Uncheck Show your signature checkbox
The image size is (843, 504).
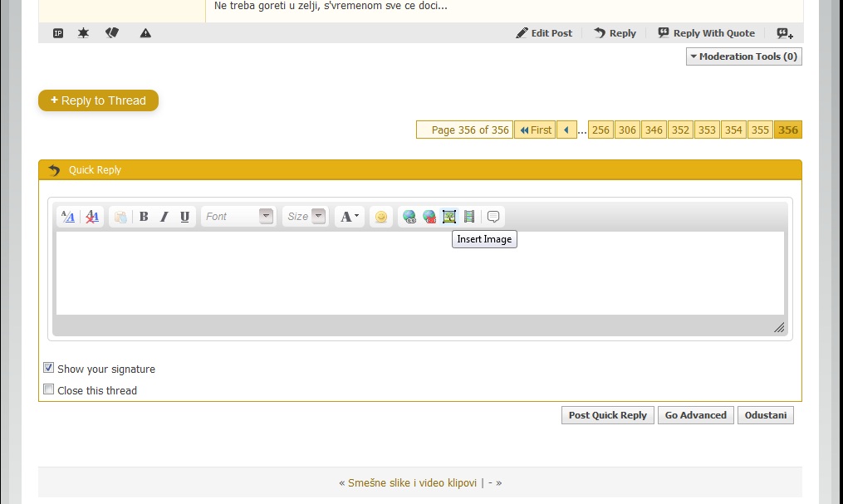pos(49,368)
